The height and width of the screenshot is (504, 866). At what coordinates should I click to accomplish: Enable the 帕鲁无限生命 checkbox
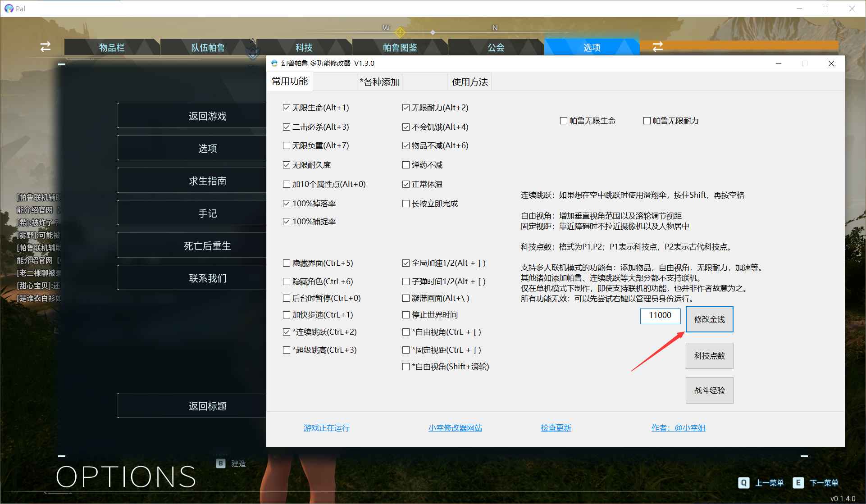[x=563, y=120]
